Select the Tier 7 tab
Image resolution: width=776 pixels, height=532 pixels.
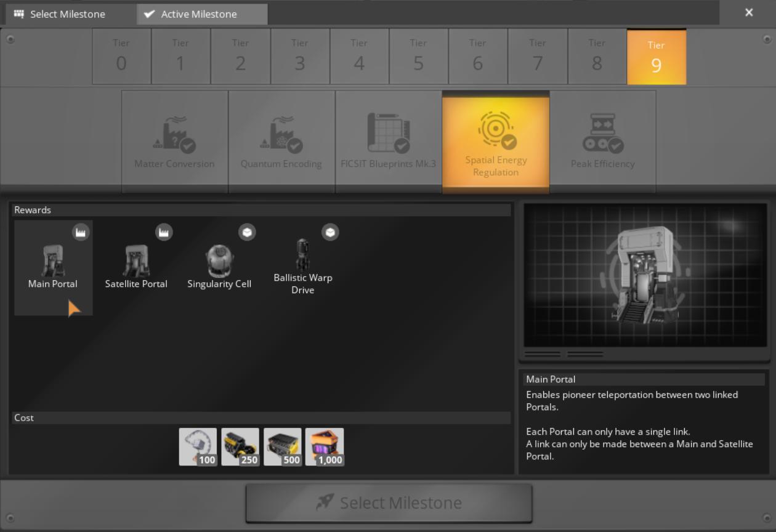coord(538,57)
